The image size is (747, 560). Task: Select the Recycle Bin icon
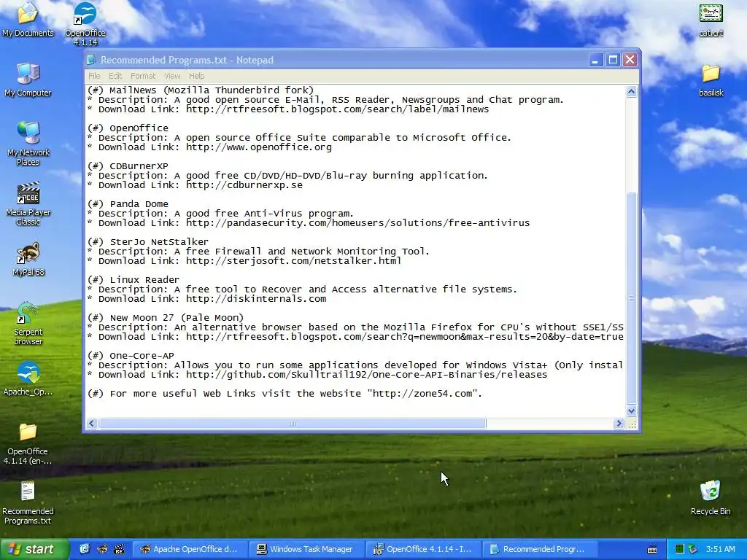[711, 497]
